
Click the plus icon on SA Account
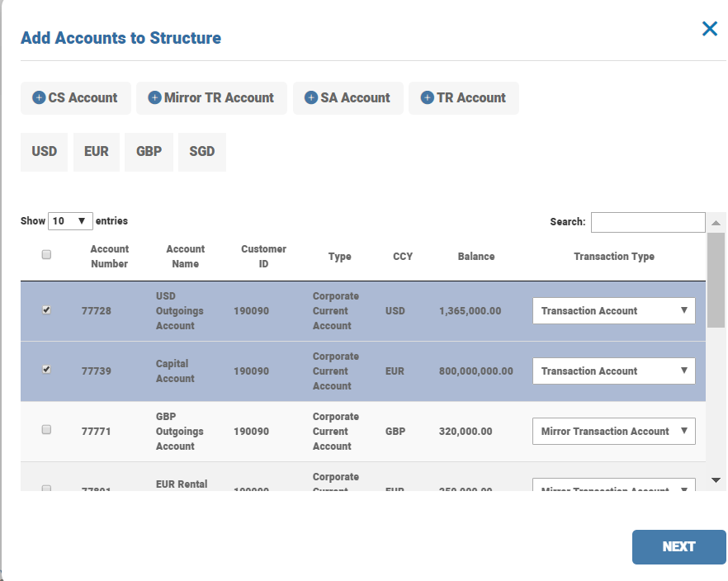click(311, 97)
